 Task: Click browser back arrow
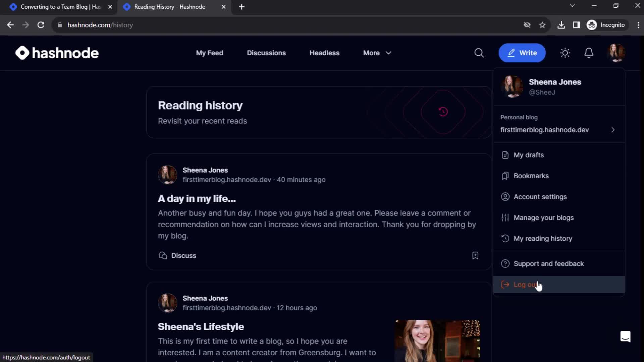(10, 25)
